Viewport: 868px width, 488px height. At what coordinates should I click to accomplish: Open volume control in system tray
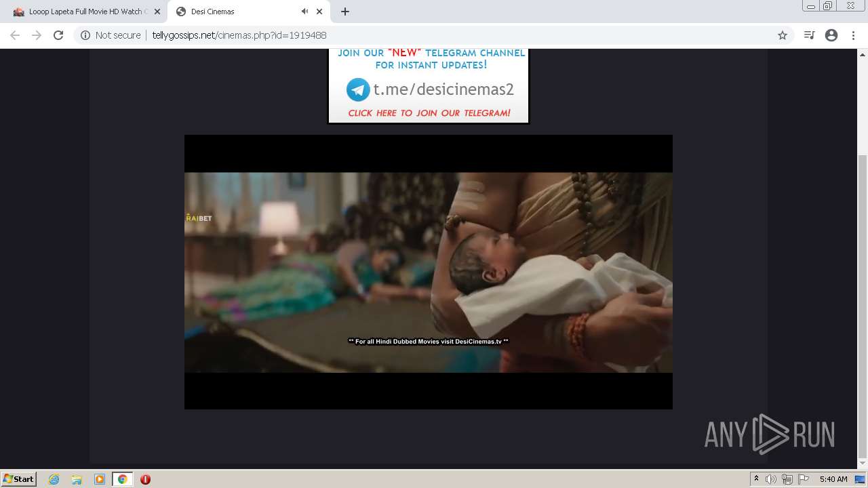(x=771, y=479)
